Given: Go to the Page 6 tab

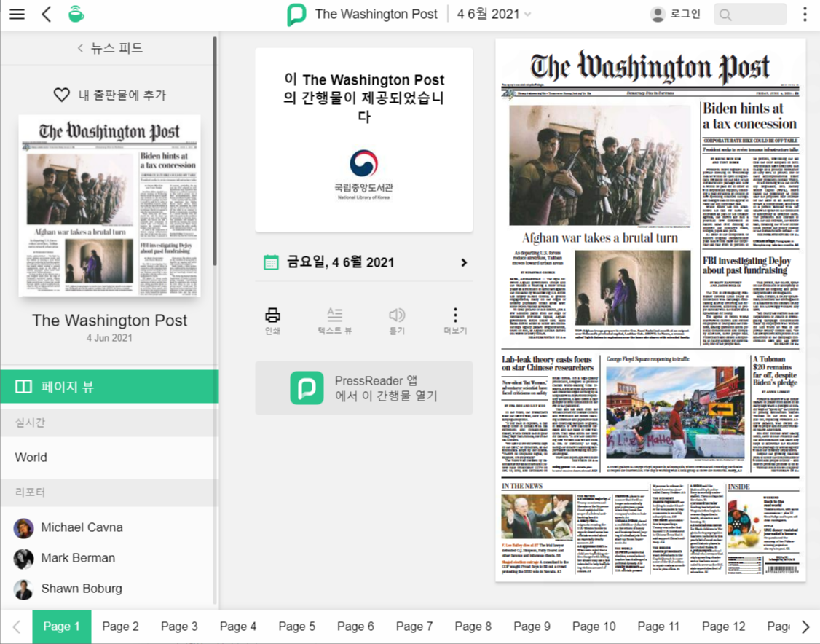Looking at the screenshot, I should [x=355, y=627].
